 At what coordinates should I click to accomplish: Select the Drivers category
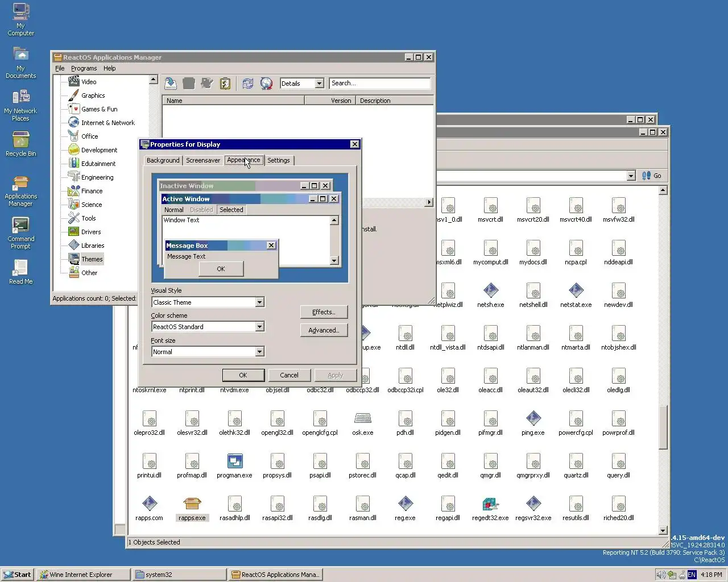click(91, 232)
